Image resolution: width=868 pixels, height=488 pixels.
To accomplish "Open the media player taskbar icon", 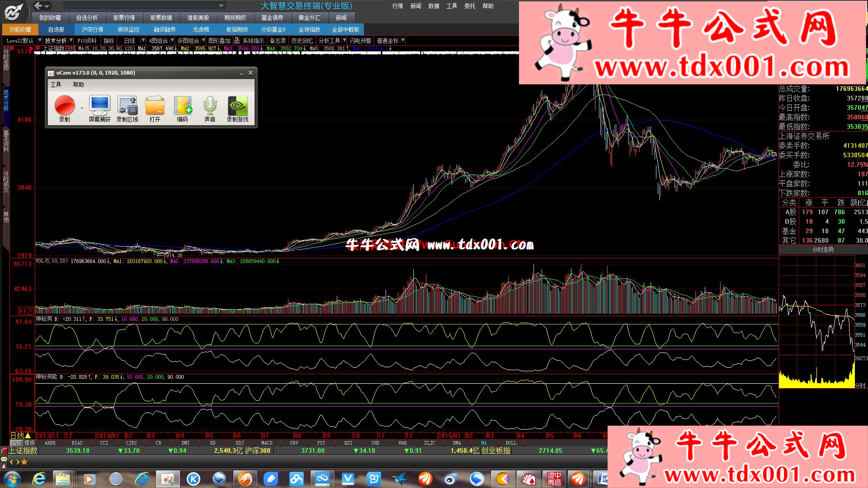I will tap(89, 479).
